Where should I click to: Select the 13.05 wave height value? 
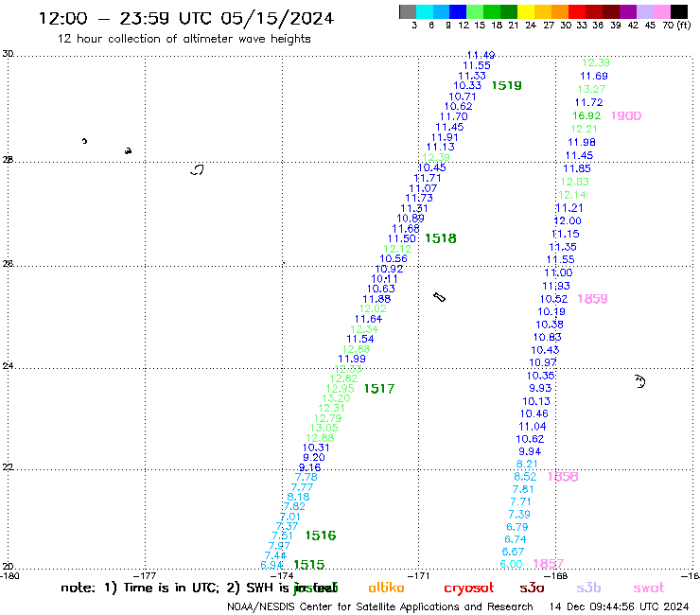tap(324, 428)
